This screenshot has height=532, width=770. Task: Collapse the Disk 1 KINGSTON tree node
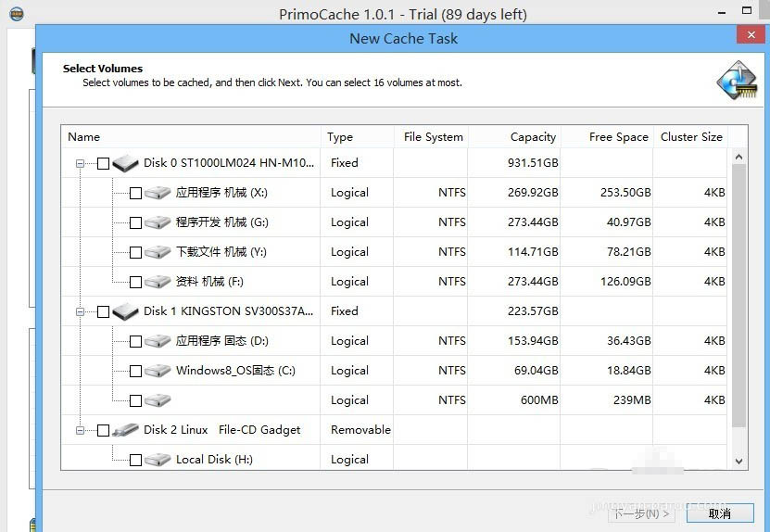(x=81, y=311)
